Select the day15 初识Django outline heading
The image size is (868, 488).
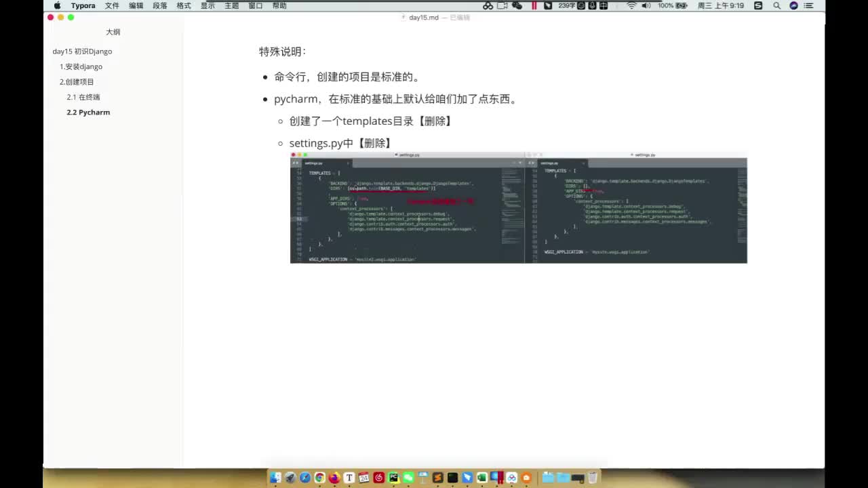[82, 52]
